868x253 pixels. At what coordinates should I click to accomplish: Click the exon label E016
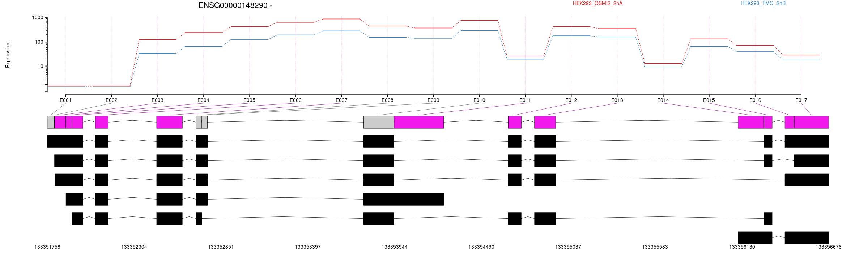coord(755,100)
